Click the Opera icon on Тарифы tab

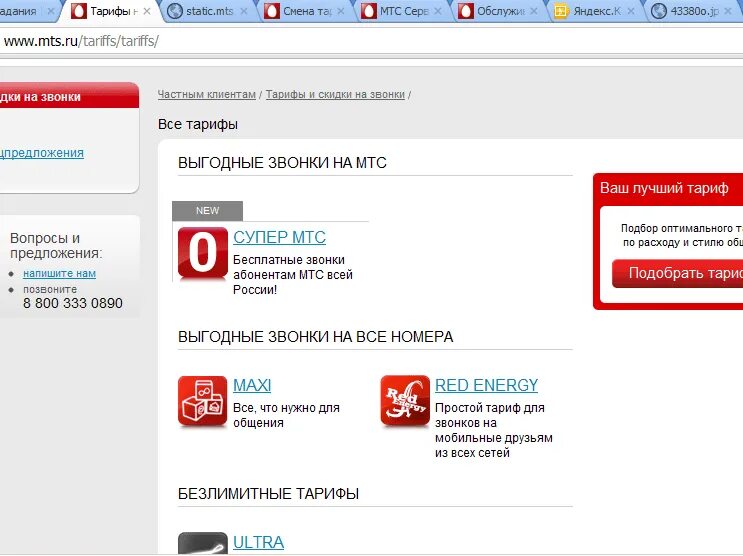[x=79, y=10]
